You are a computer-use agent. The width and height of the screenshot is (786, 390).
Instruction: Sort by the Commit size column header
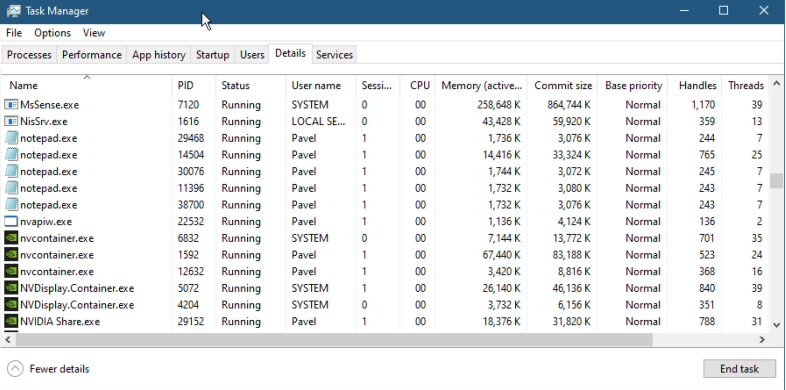click(563, 85)
